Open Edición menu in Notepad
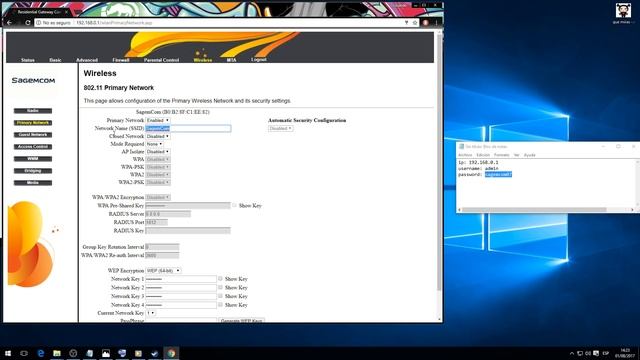 [x=483, y=155]
